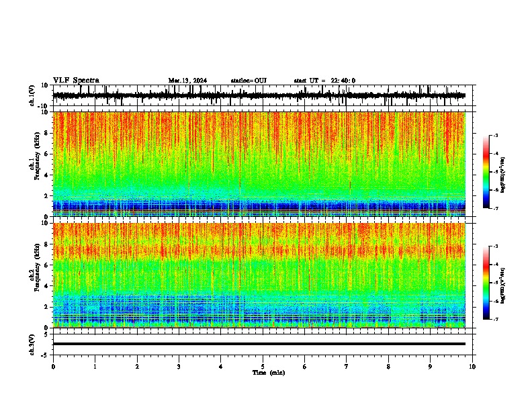Viewport: 532px width, 411px height.
Task: Click the "ch.3(V)" axis label
Action: click(x=32, y=345)
